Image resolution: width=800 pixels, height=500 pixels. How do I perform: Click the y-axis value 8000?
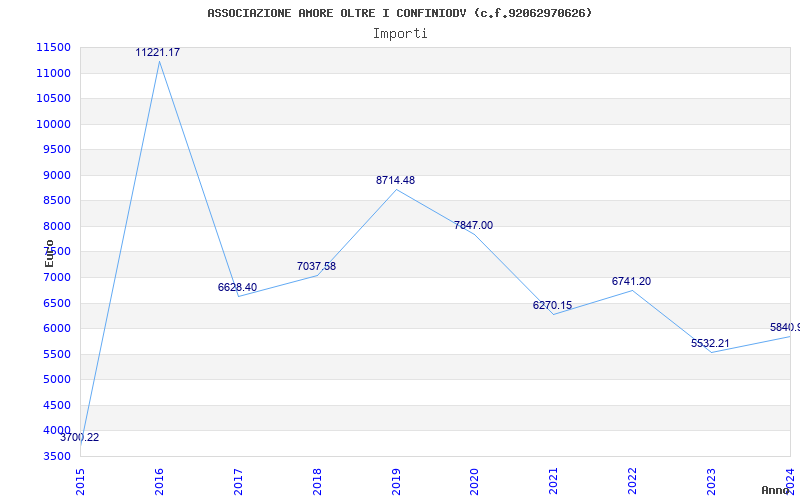pos(57,226)
